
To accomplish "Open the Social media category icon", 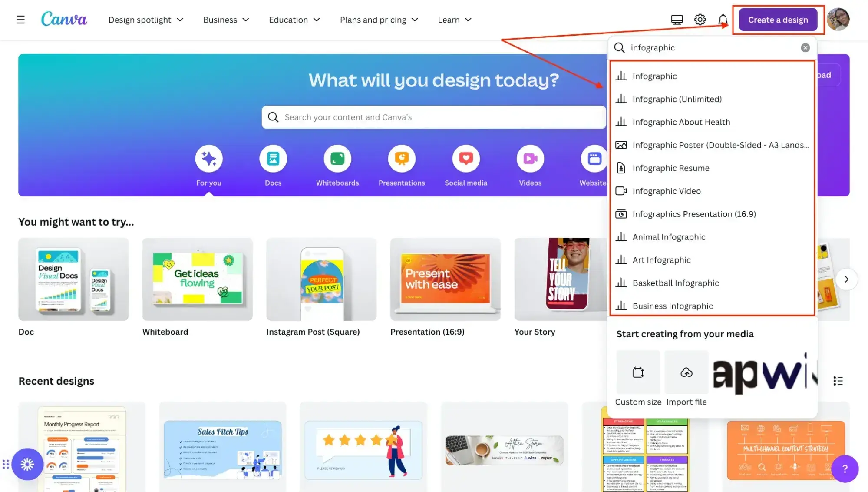I will [x=466, y=158].
